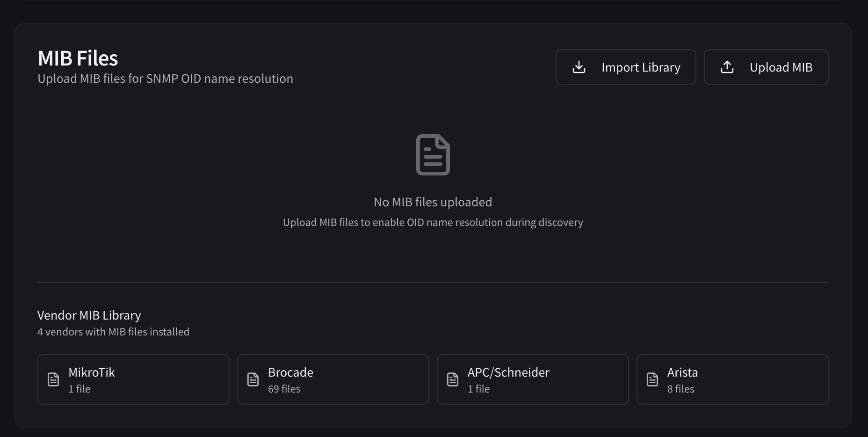Click the Vendor MIB Library heading
The image size is (868, 437).
click(x=89, y=315)
